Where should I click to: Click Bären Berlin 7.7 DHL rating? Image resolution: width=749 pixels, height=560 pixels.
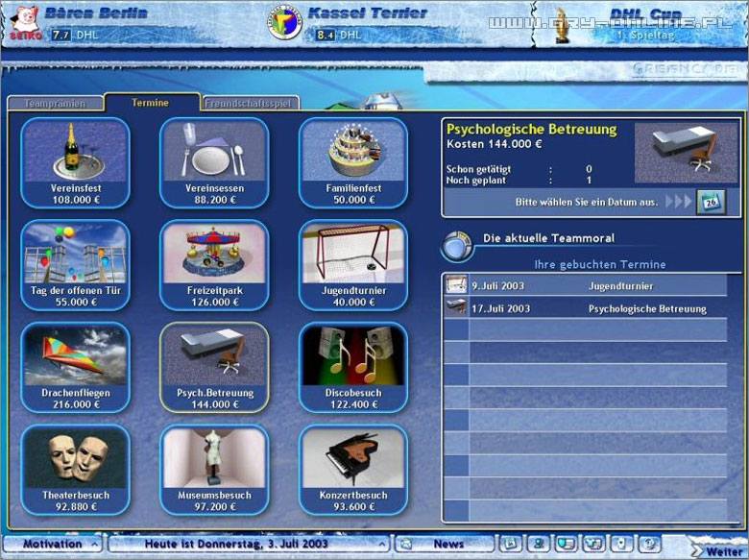[x=76, y=35]
